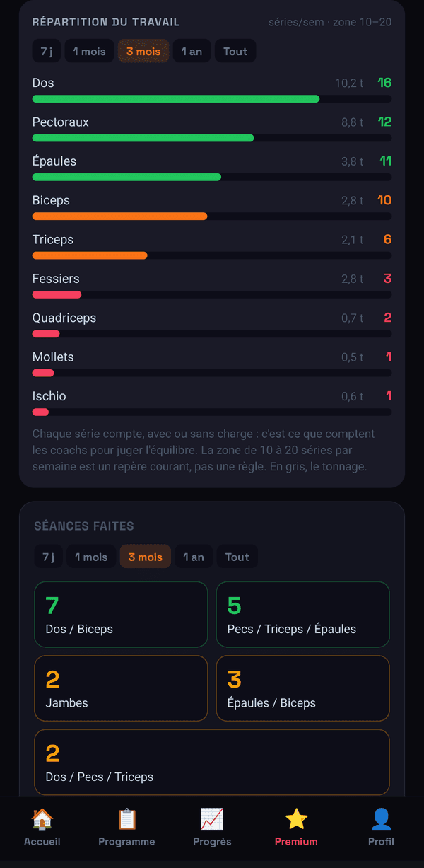Click the green Dos progress bar
Image resolution: width=424 pixels, height=868 pixels.
coord(176,99)
